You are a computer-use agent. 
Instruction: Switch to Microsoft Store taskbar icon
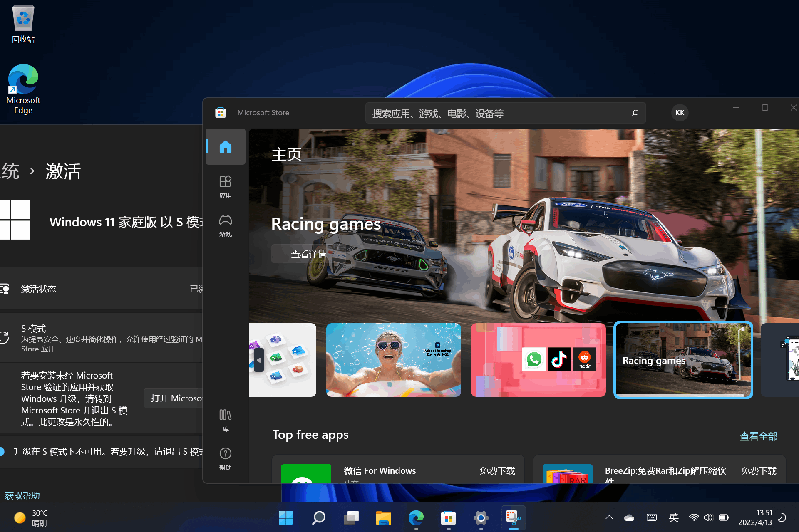[x=449, y=518]
